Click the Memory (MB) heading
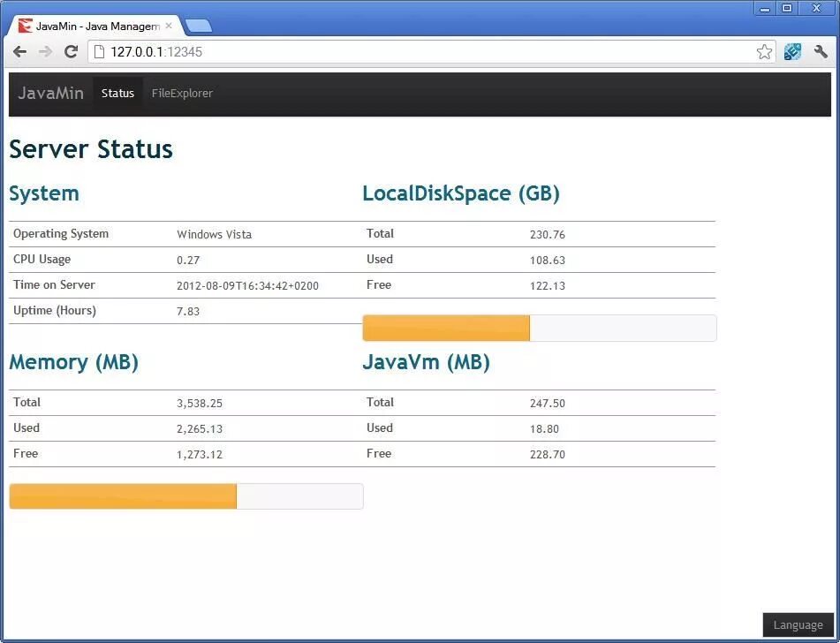The width and height of the screenshot is (840, 643). click(74, 362)
